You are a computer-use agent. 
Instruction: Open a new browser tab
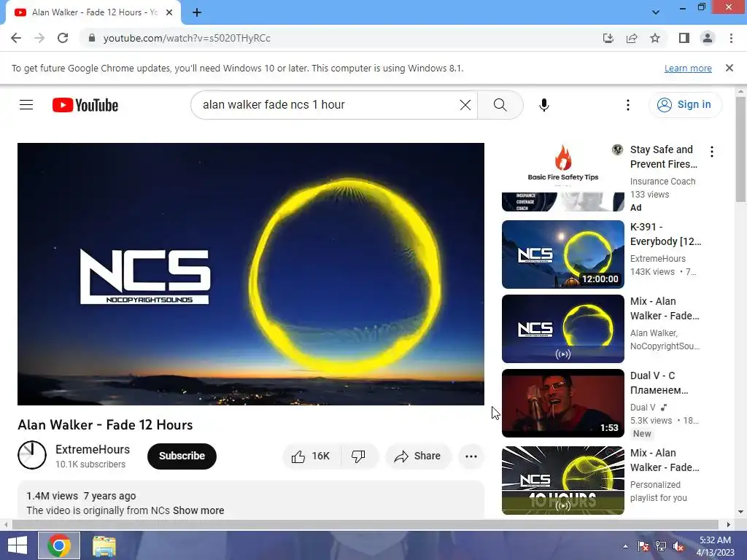click(197, 12)
